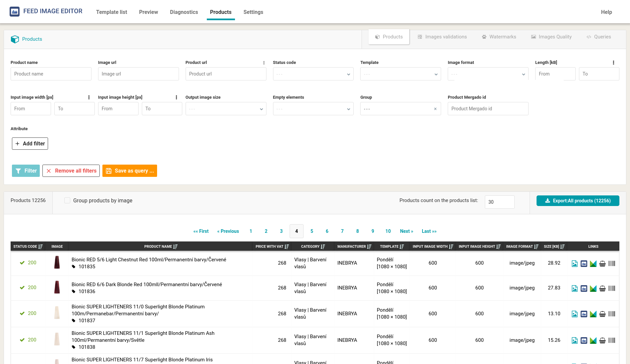
Task: Sort table by Input Image Width column
Action: tap(451, 247)
